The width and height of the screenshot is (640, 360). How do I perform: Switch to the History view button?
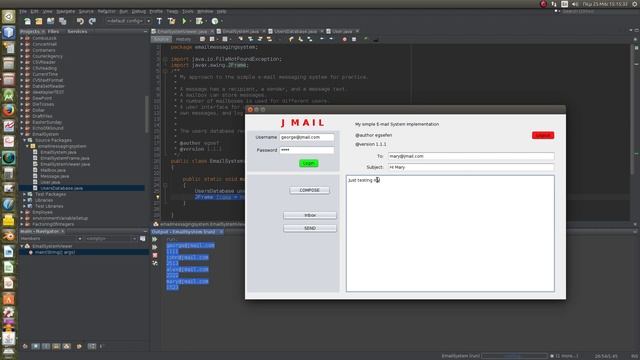pos(183,39)
